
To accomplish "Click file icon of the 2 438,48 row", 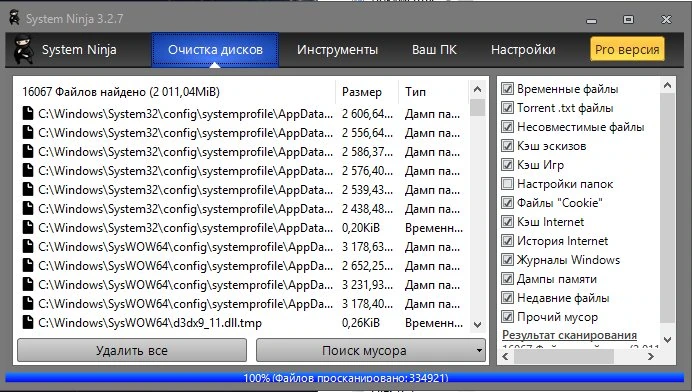I will pyautogui.click(x=28, y=208).
